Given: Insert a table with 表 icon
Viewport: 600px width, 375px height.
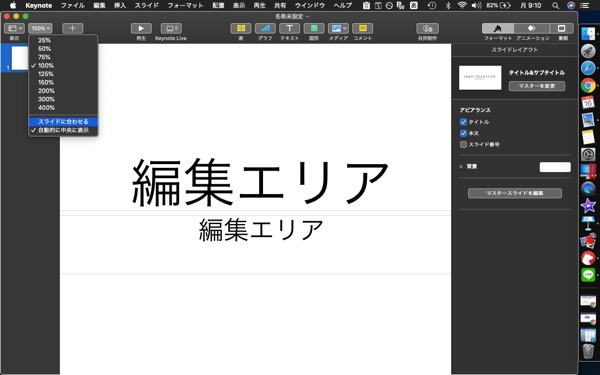Looking at the screenshot, I should 241,28.
